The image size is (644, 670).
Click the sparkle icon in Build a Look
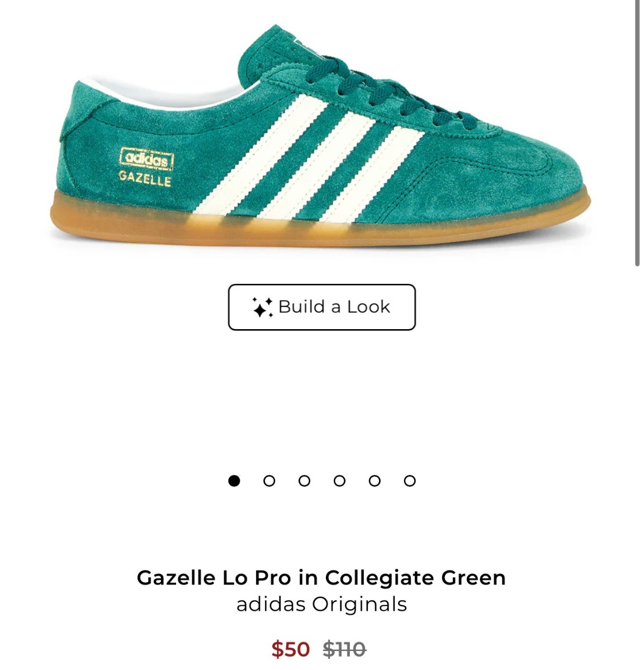coord(262,307)
